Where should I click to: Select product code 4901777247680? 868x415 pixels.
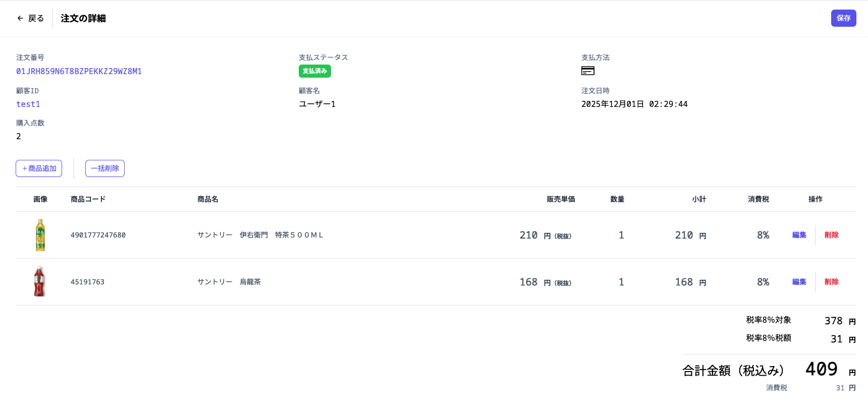point(98,235)
